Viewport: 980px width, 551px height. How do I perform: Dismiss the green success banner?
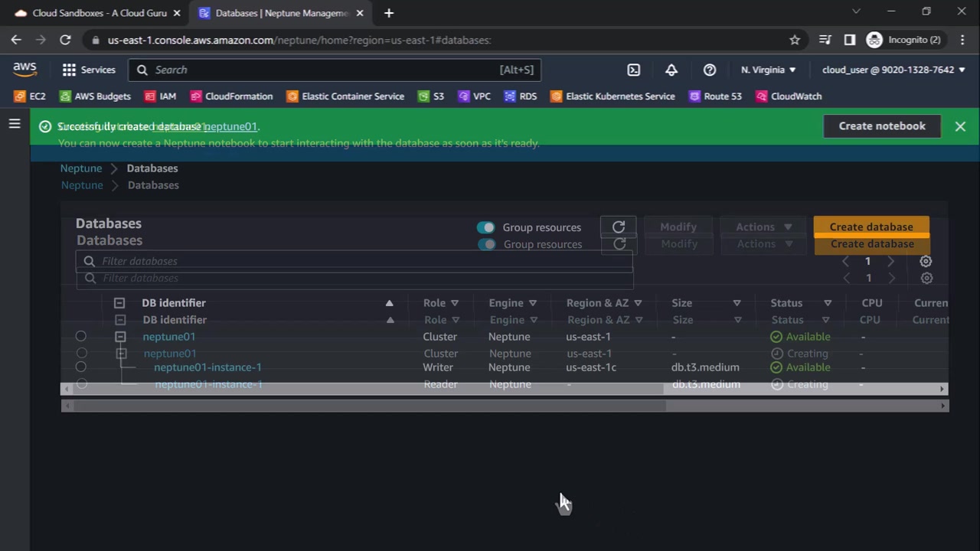[x=960, y=126]
